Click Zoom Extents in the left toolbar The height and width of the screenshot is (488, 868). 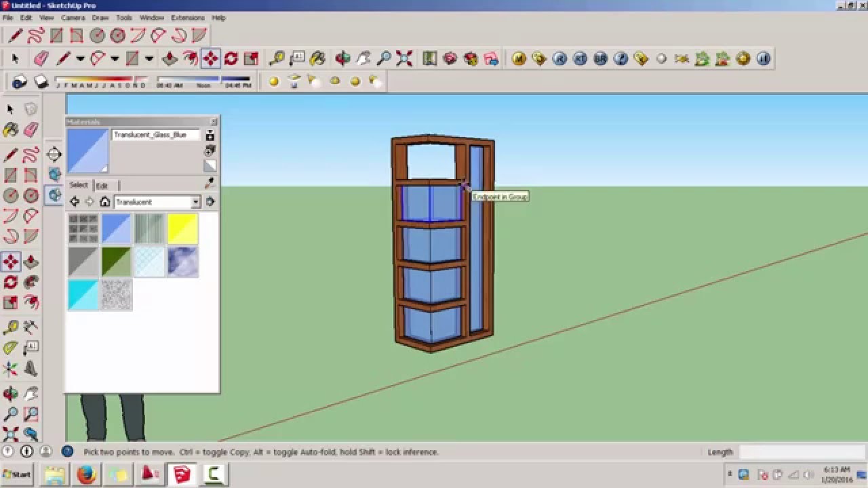click(10, 433)
